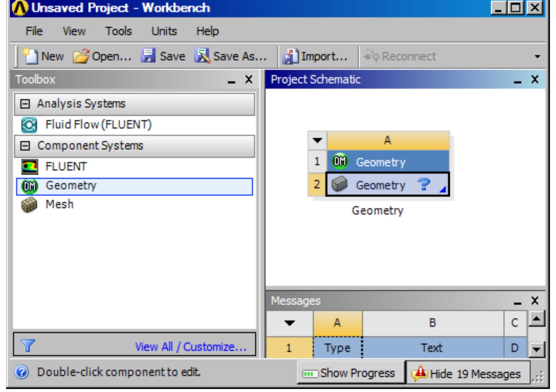The image size is (556, 392).
Task: Click the Messages scrollbar down arrow
Action: tap(536, 349)
